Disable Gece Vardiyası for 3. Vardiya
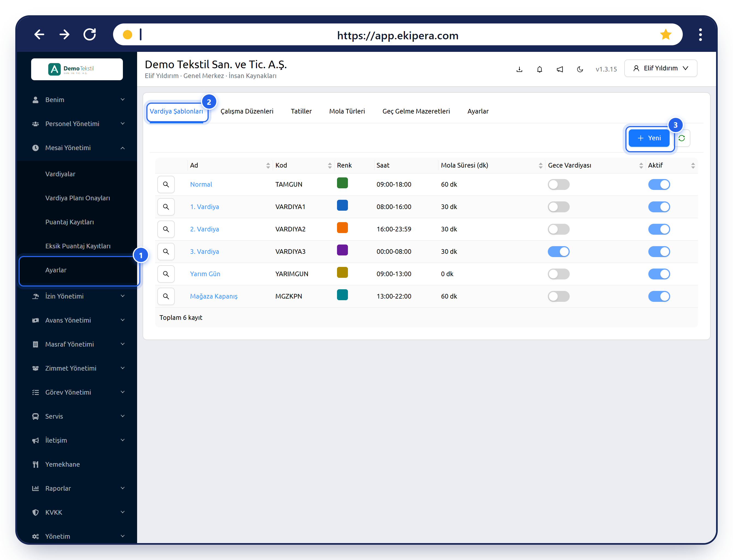 (558, 251)
